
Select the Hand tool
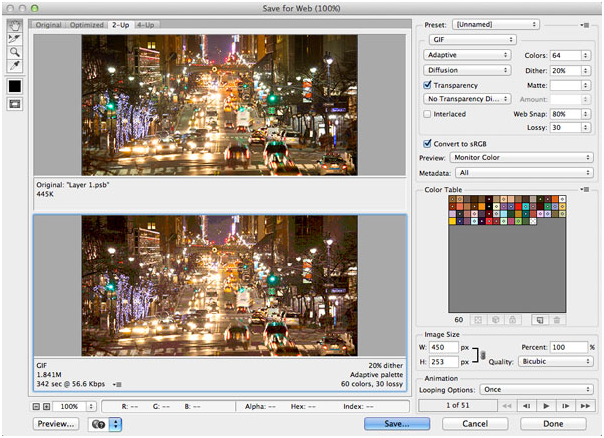13,24
